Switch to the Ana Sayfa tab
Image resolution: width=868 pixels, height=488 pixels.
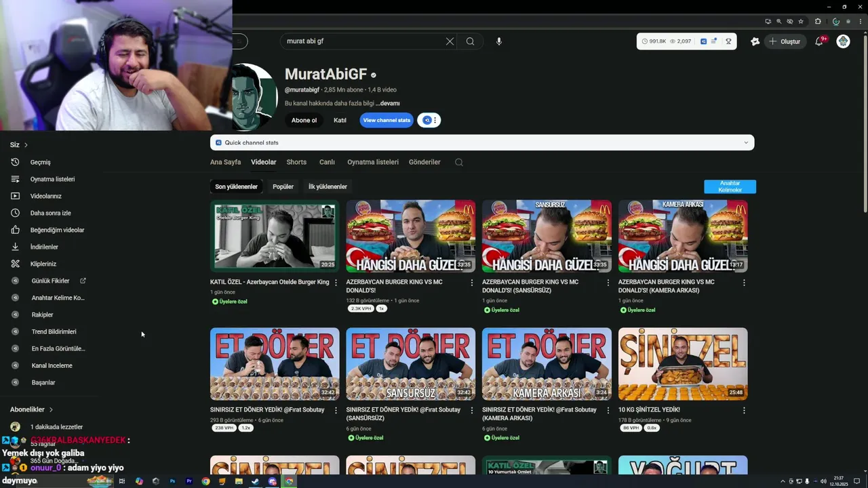pyautogui.click(x=225, y=162)
